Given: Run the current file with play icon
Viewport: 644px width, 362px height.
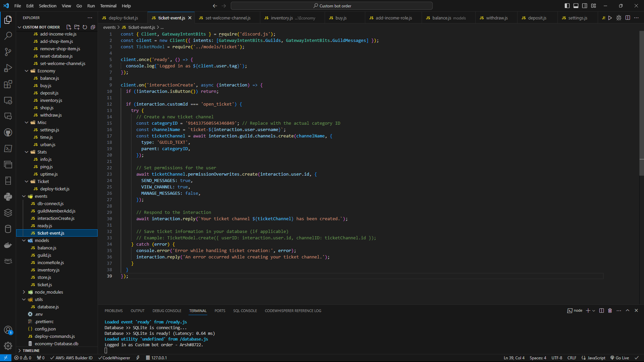Looking at the screenshot, I should [610, 18].
